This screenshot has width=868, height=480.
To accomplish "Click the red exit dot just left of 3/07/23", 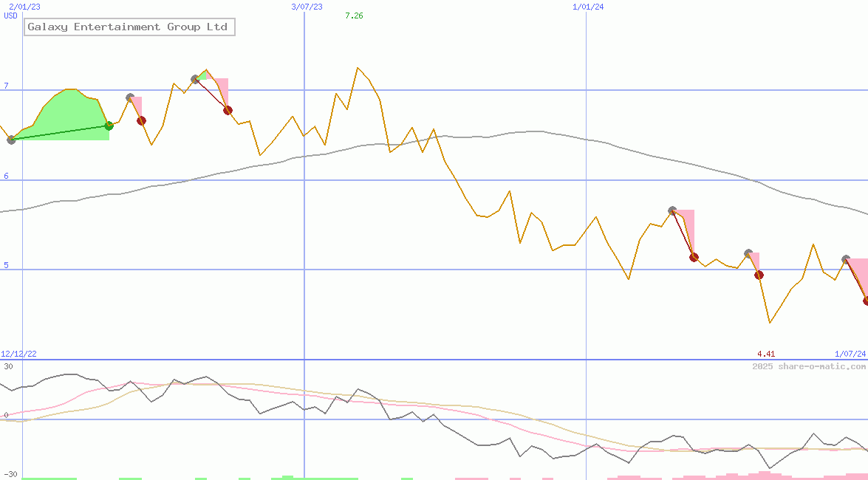I will (228, 111).
